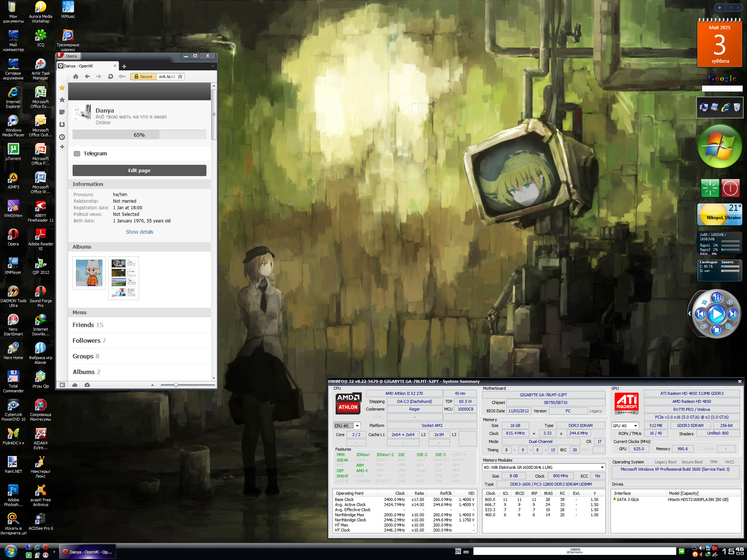The height and width of the screenshot is (560, 747).
Task: Adjust the Opera zoom slider
Action: [x=176, y=385]
